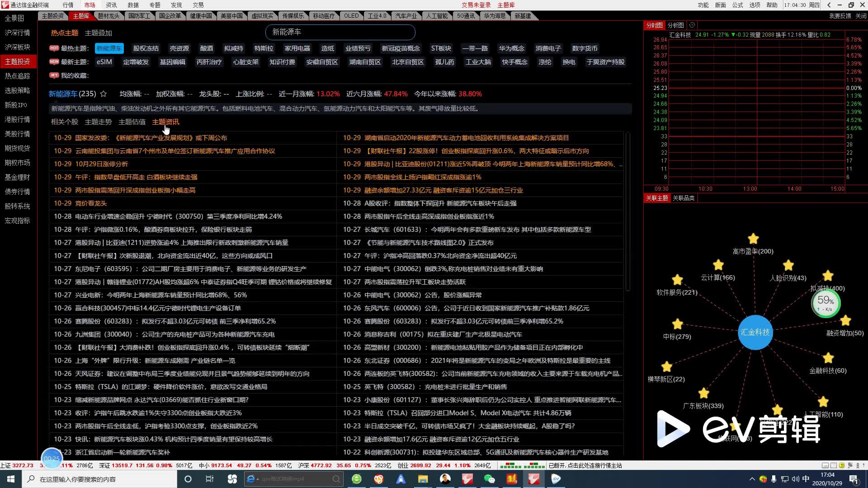
Task: Select the 金融科技(60) star node
Action: pos(828,358)
